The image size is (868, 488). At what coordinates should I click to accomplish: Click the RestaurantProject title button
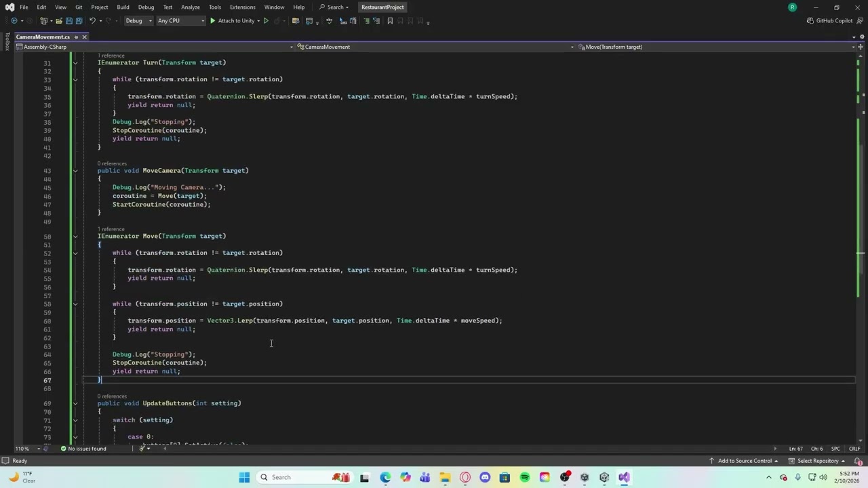[x=382, y=7]
